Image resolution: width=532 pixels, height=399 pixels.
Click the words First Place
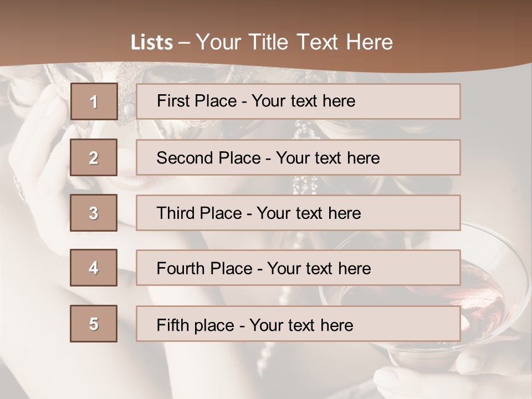coord(196,101)
